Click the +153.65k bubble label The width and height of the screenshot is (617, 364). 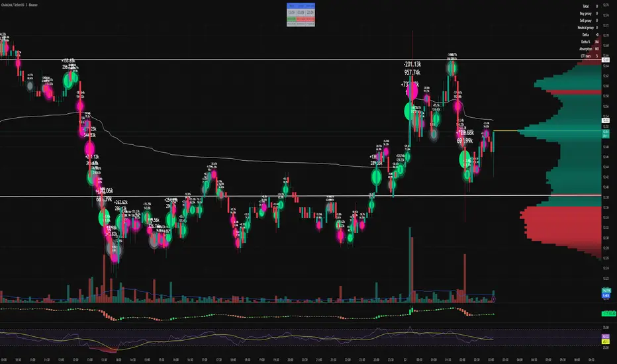click(x=68, y=61)
